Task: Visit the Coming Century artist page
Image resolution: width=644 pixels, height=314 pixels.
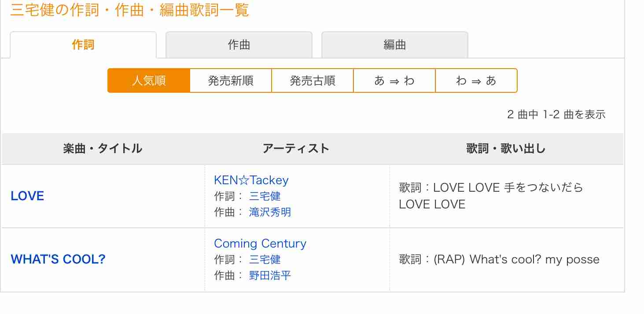Action: [x=260, y=244]
